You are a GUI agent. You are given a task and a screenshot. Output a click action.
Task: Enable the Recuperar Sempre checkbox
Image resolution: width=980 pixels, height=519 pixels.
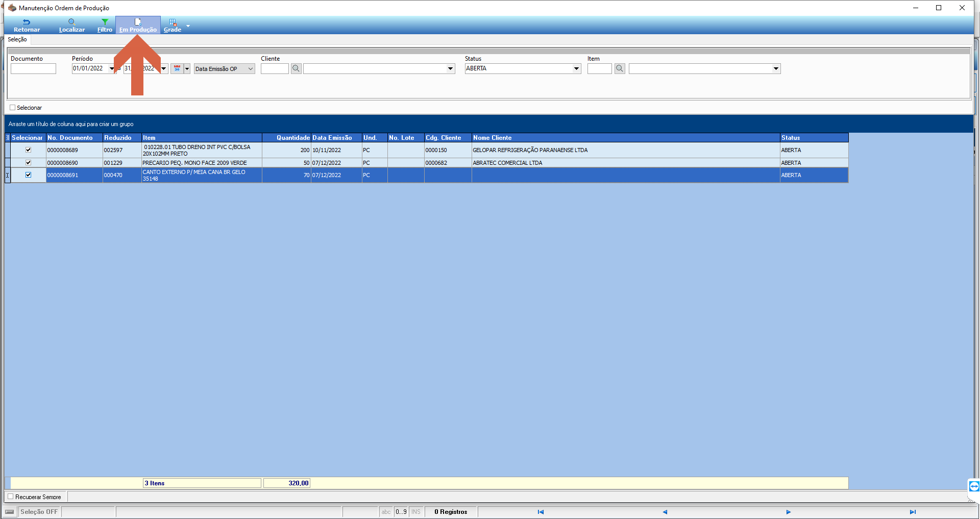[11, 497]
